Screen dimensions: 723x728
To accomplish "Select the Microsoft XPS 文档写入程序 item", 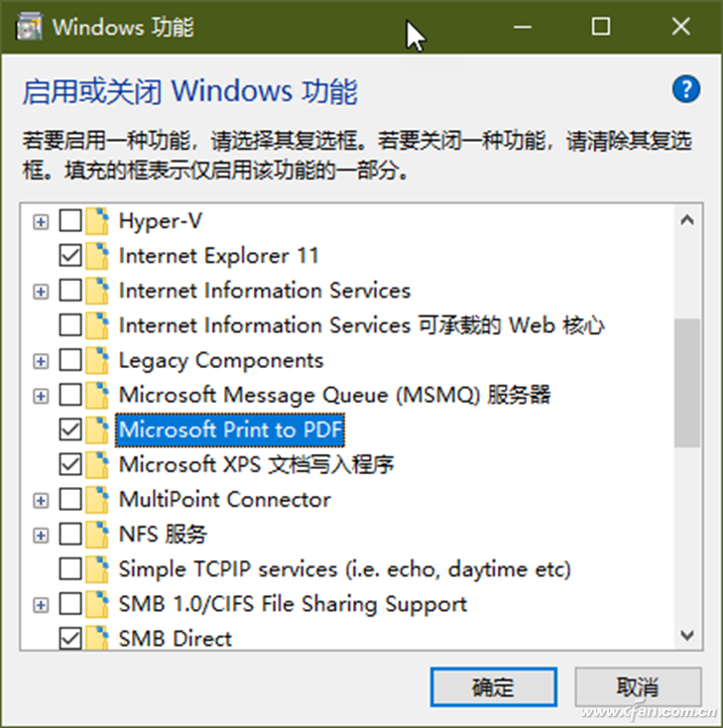I will (256, 465).
